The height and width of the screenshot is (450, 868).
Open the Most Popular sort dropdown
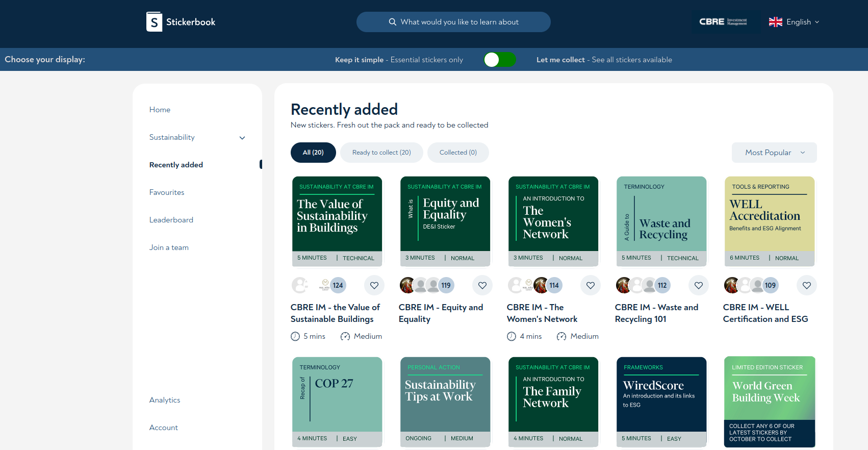(774, 153)
